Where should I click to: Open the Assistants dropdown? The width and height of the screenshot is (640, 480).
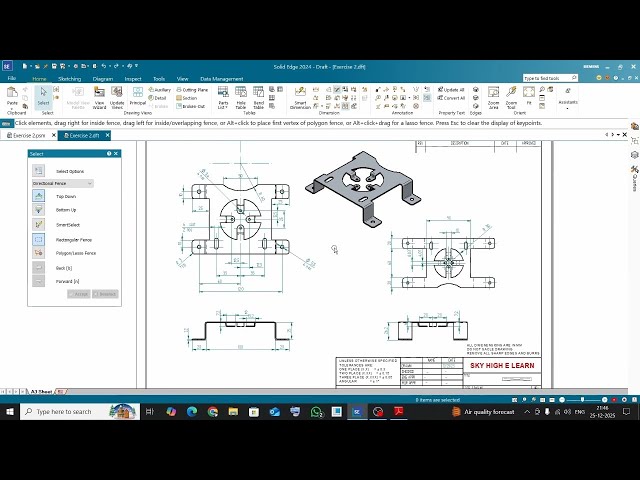568,98
